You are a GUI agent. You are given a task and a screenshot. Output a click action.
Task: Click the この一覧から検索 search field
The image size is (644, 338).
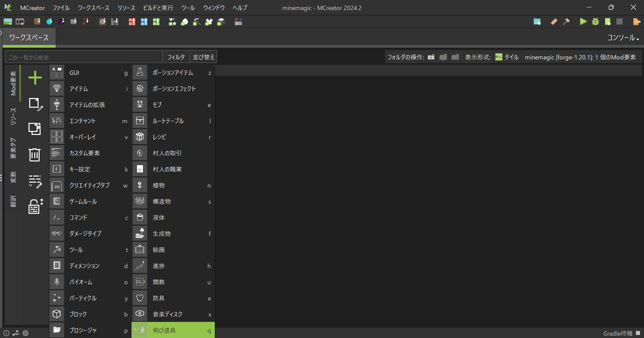tap(84, 57)
